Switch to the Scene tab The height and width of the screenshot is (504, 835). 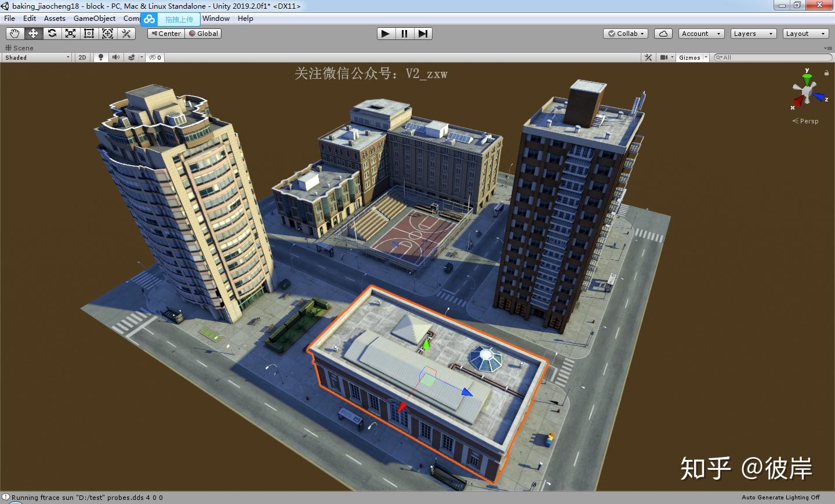point(19,48)
